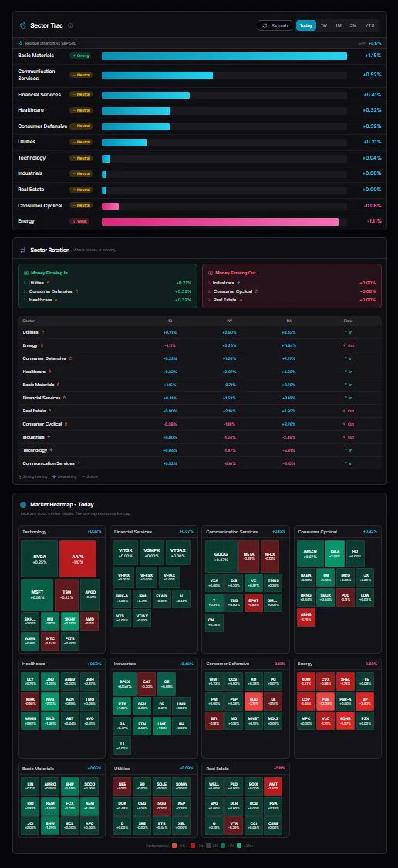
Task: Click the Flow Out arrow in Real Estate table row
Action: 344,411
